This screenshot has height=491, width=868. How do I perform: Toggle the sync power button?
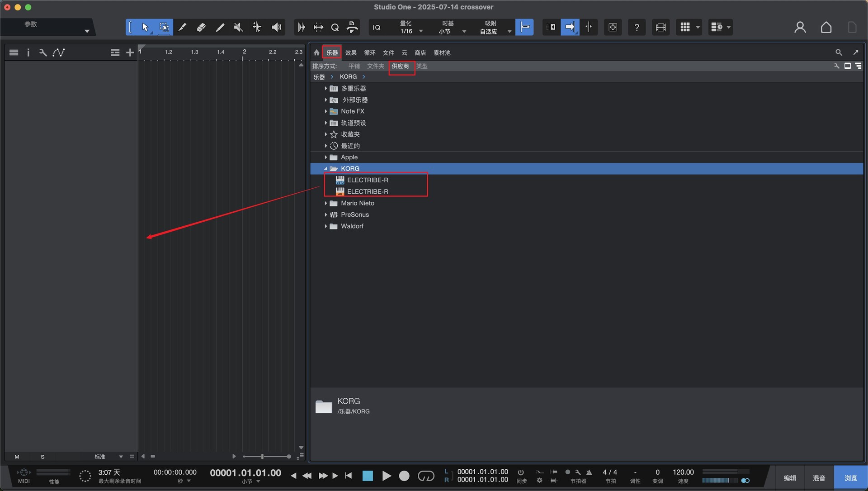click(x=521, y=472)
